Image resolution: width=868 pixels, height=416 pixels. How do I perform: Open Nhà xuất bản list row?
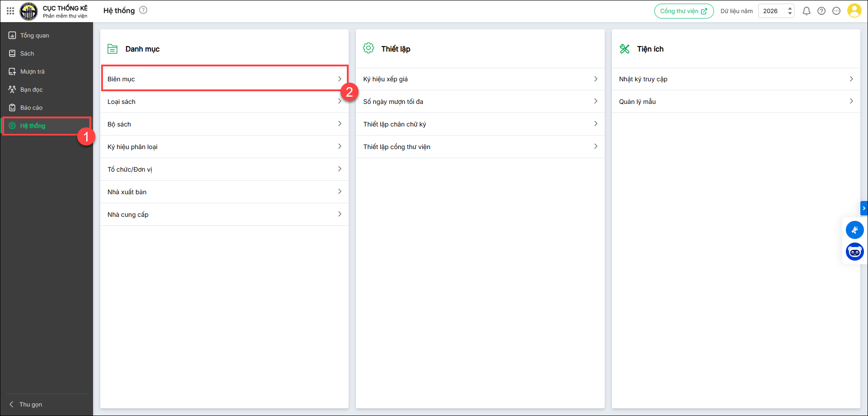point(224,192)
